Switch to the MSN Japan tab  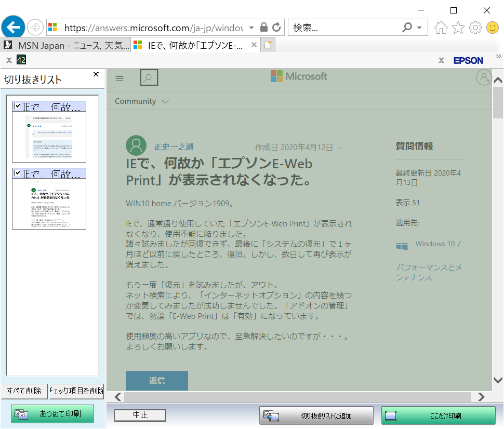(66, 45)
